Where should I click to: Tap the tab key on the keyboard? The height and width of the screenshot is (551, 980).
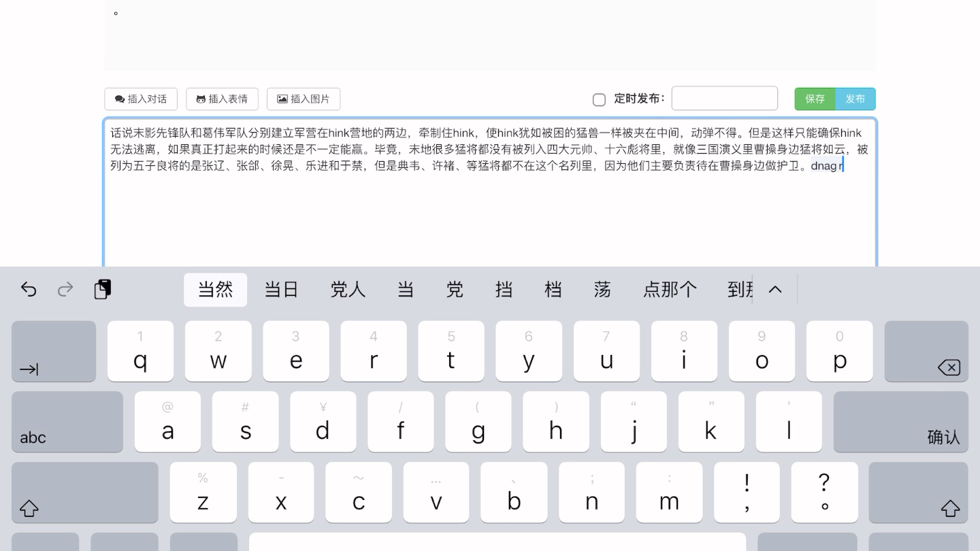[x=54, y=351]
